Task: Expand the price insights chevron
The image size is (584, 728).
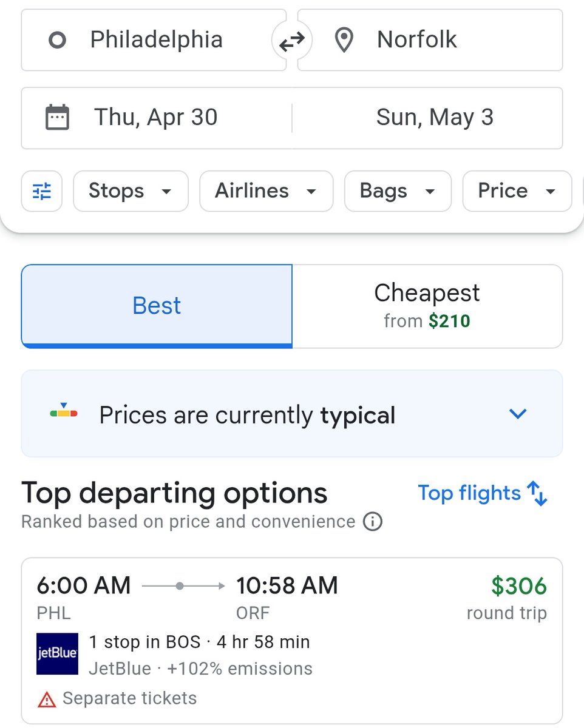Action: pyautogui.click(x=517, y=414)
